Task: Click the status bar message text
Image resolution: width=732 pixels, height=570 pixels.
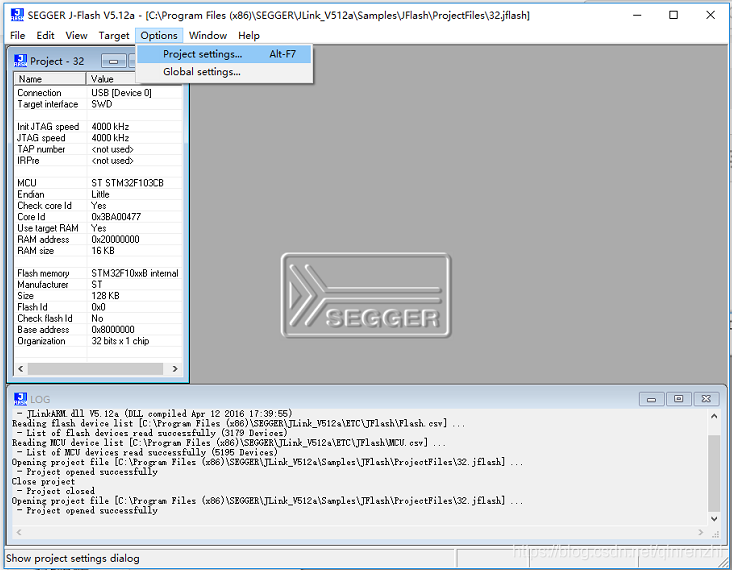Action: pyautogui.click(x=73, y=558)
